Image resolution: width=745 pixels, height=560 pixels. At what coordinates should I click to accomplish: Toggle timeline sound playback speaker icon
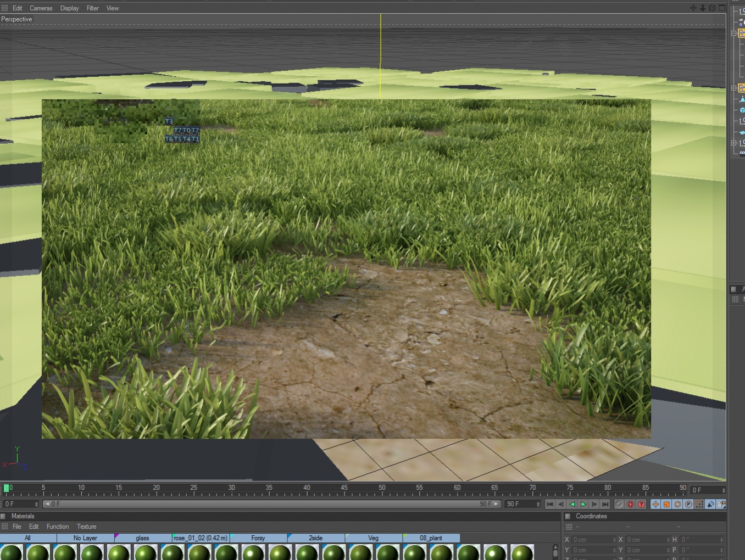click(x=710, y=504)
